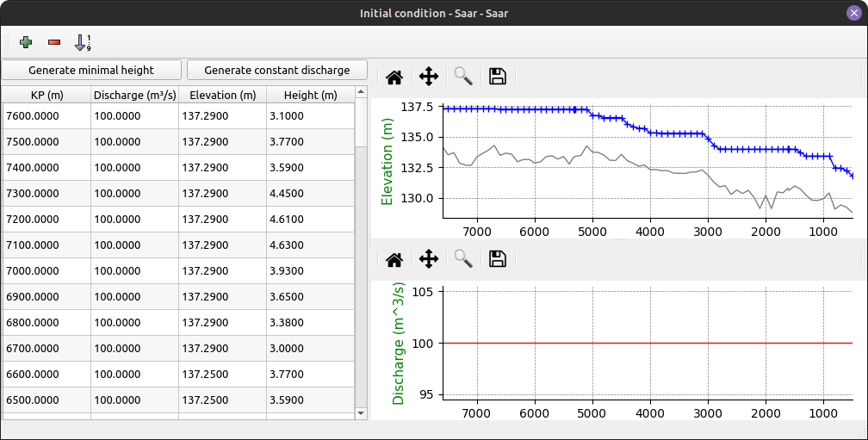Close the Initial condition window

click(x=853, y=13)
